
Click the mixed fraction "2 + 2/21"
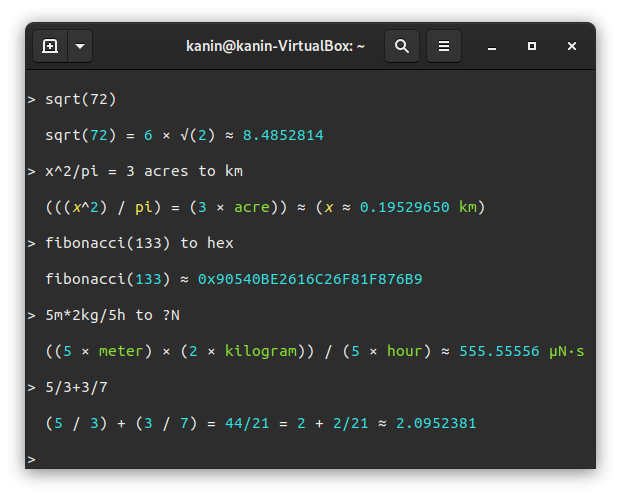[333, 423]
